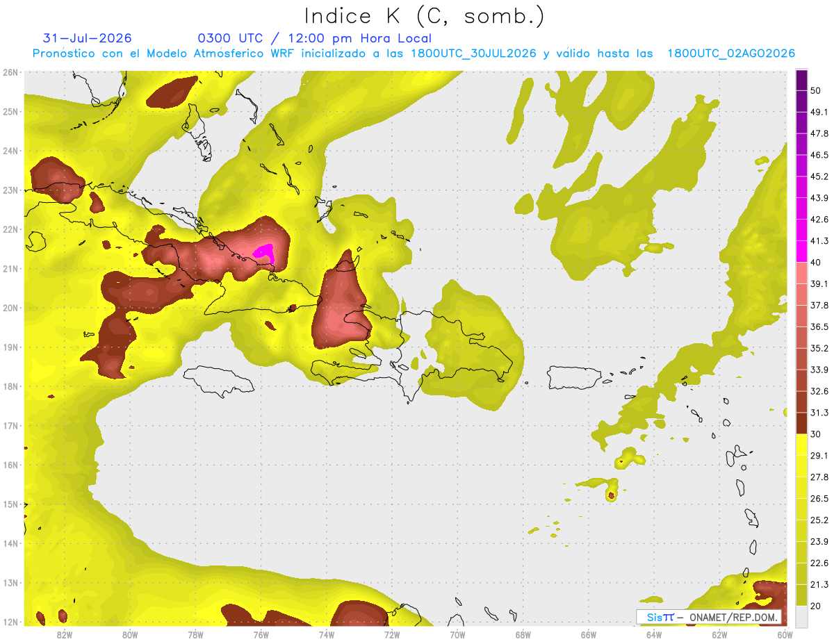Click the 19N latitude label
The width and height of the screenshot is (834, 644).
click(10, 347)
